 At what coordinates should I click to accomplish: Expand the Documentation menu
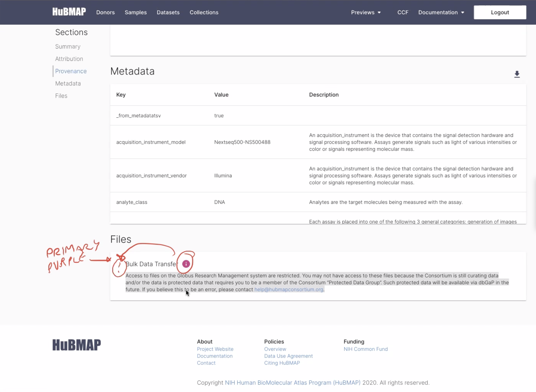pos(441,12)
